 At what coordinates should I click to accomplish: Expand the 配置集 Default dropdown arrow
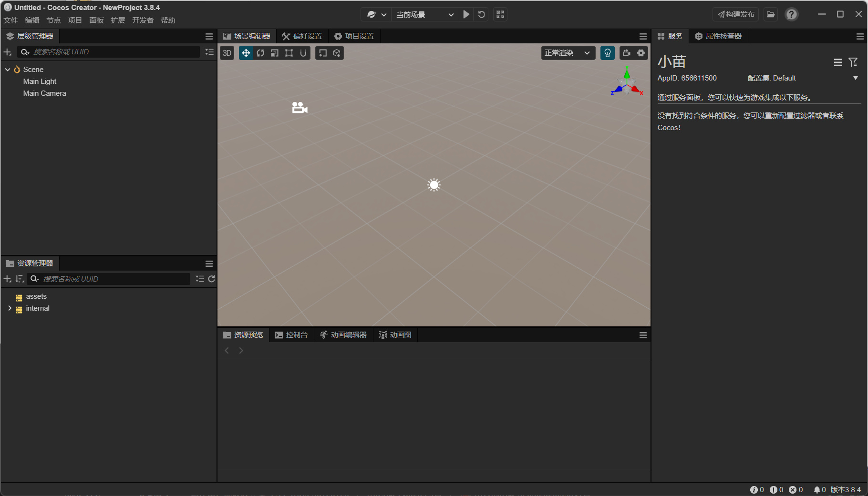coord(856,78)
